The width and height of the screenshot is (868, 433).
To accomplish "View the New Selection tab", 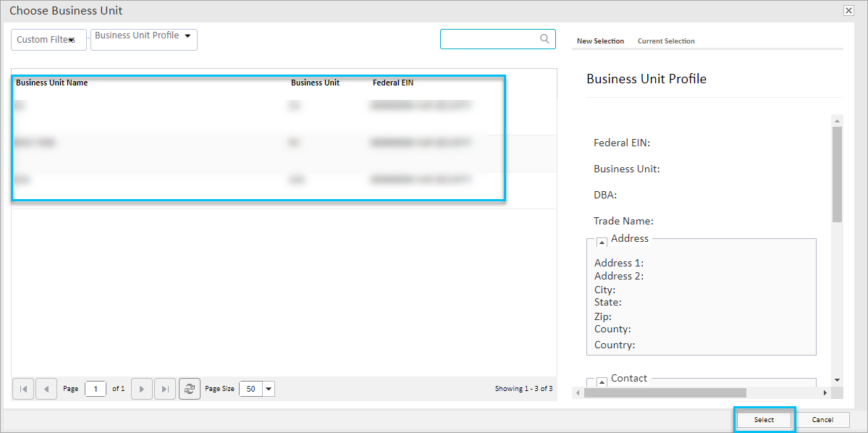I will [599, 41].
